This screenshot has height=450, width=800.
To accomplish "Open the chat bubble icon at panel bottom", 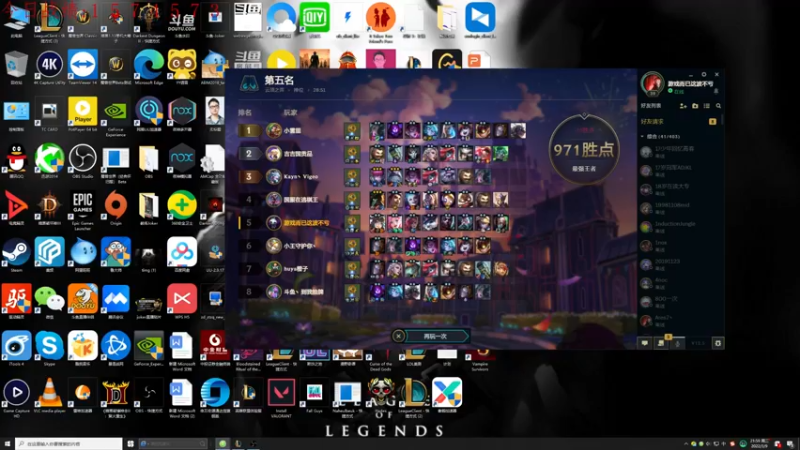I will (645, 343).
